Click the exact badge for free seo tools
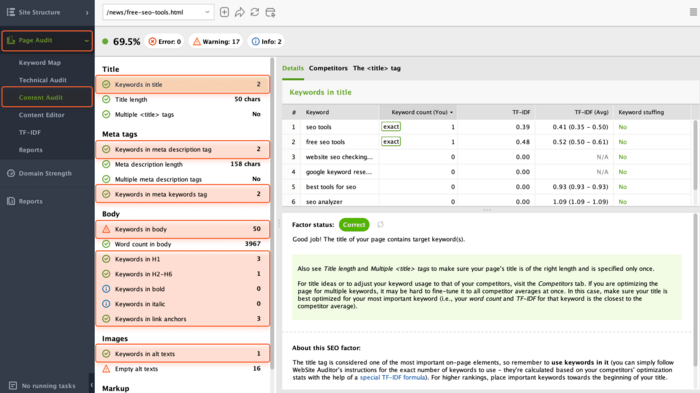 tap(391, 142)
